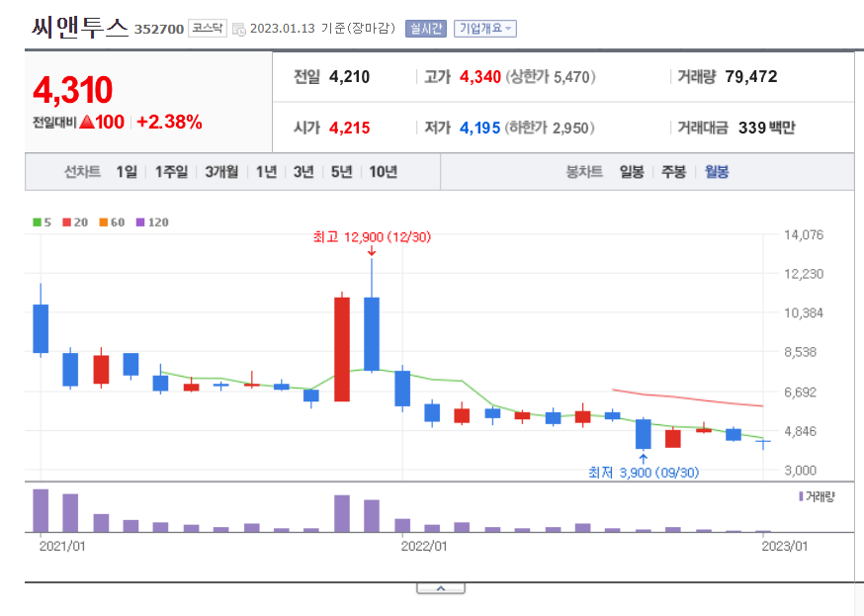Click the orange 60 moving average swatch
This screenshot has width=864, height=616.
(104, 222)
